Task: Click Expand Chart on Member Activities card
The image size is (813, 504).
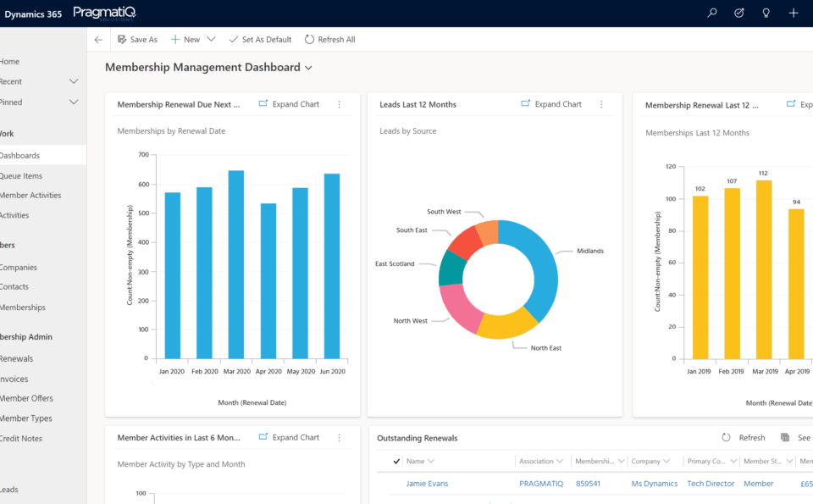Action: [289, 438]
